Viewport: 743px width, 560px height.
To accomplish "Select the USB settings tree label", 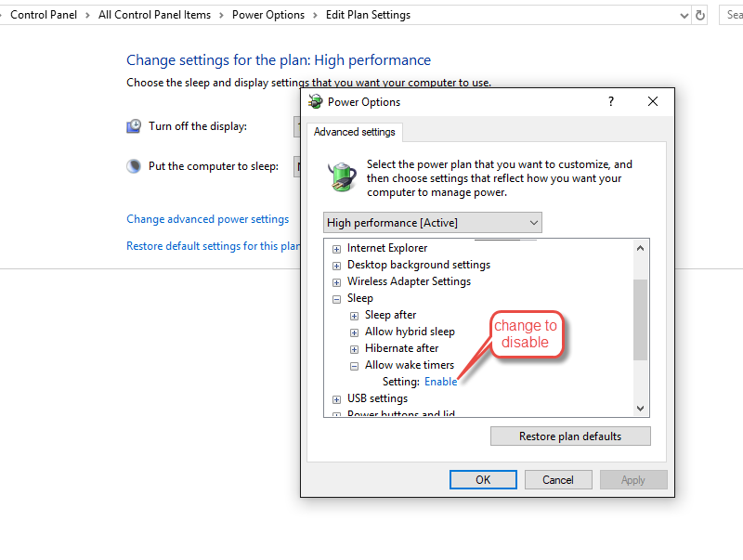I will click(x=377, y=398).
